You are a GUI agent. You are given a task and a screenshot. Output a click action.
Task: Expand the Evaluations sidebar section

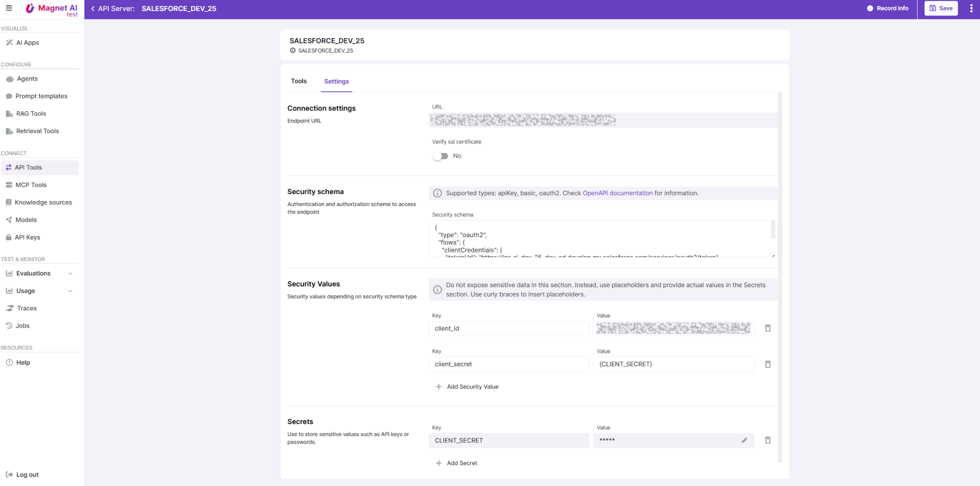(70, 273)
